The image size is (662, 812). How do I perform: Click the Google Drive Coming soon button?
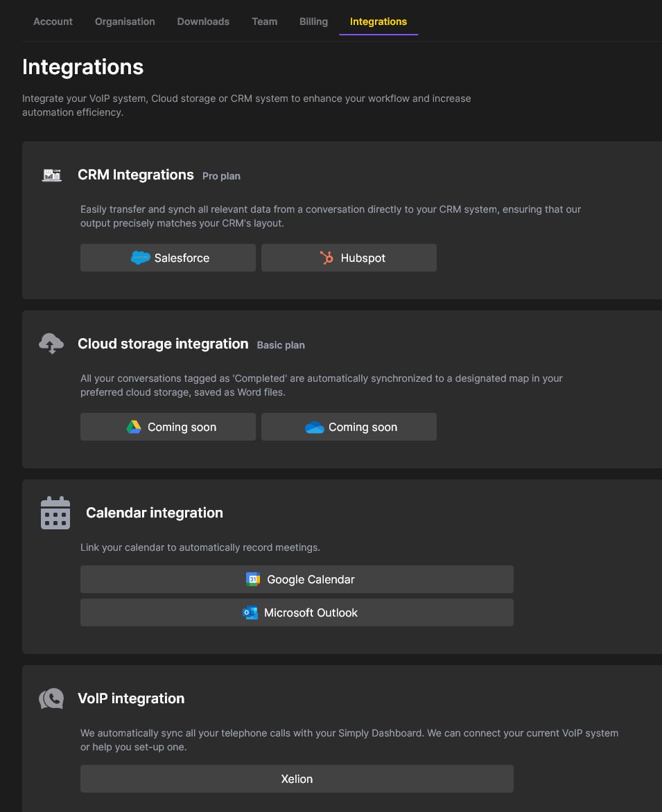[x=168, y=426]
